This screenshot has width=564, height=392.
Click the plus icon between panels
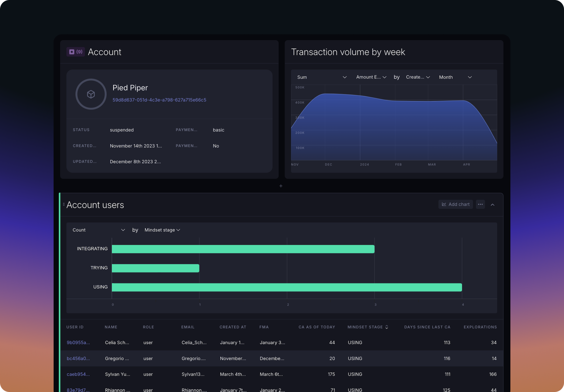tap(281, 186)
